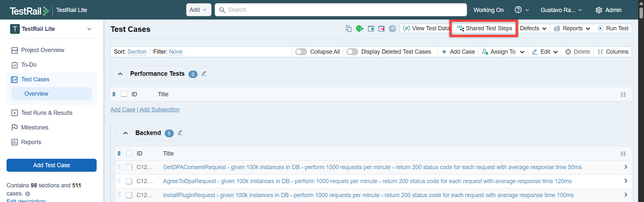644x202 pixels.
Task: Open column settings icon in Backend table header
Action: pyautogui.click(x=623, y=154)
